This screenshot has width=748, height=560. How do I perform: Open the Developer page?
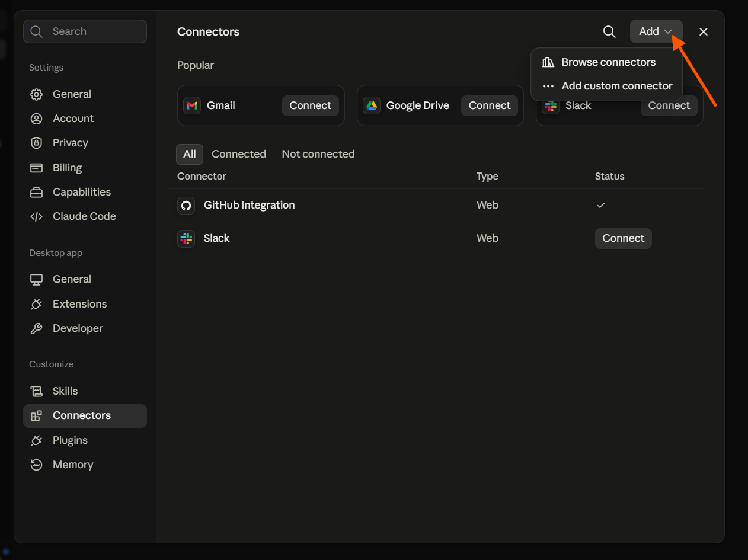[x=85, y=328]
